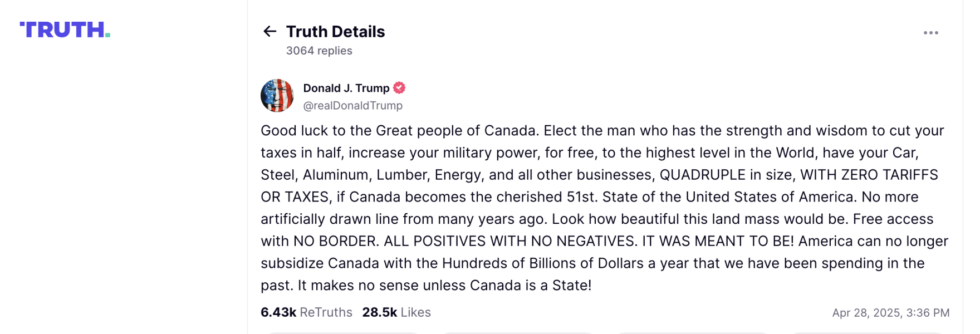Click the TRUTH logo
980x334 pixels.
click(x=64, y=30)
